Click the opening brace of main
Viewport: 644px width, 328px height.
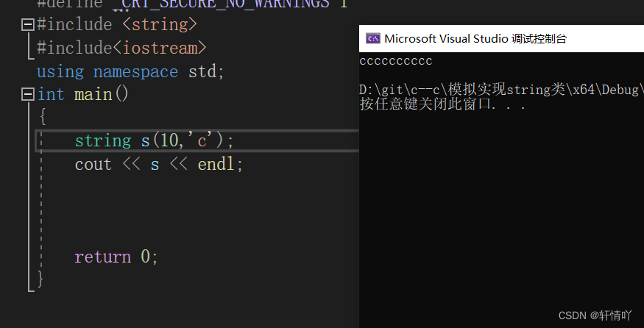coord(42,117)
